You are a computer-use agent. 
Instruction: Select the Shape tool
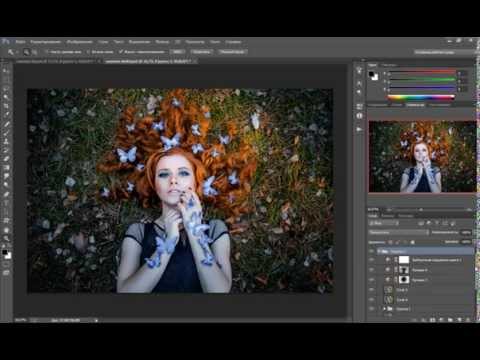6,220
